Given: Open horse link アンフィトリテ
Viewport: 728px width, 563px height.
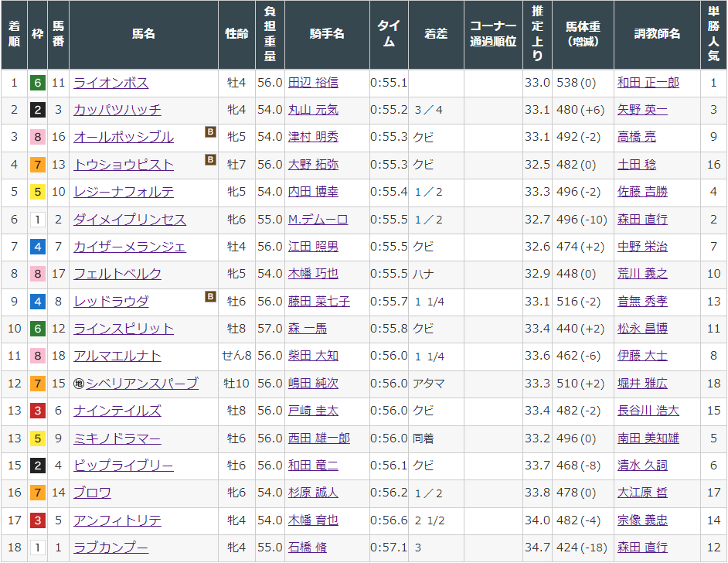Looking at the screenshot, I should (x=117, y=520).
